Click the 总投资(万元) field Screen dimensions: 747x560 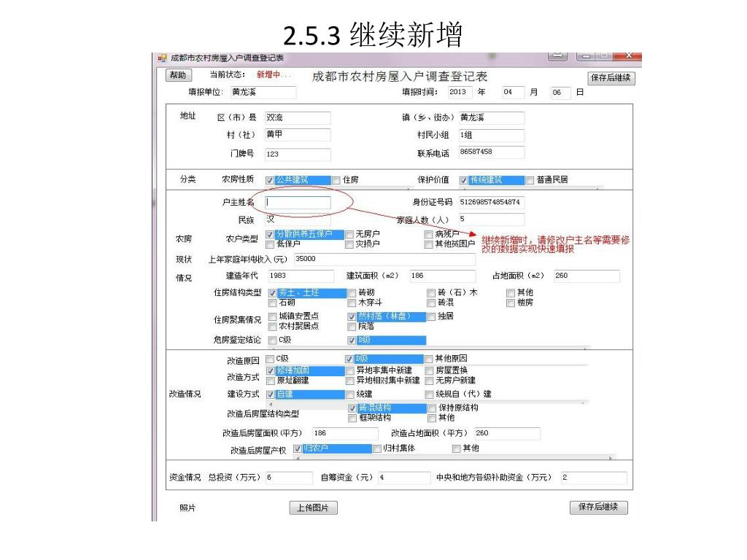pyautogui.click(x=289, y=478)
